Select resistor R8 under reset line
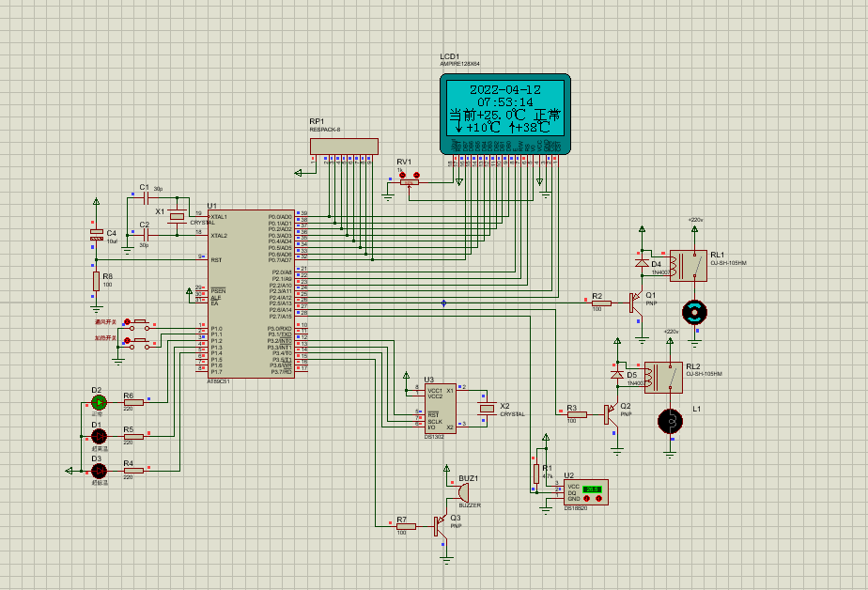 pos(97,281)
